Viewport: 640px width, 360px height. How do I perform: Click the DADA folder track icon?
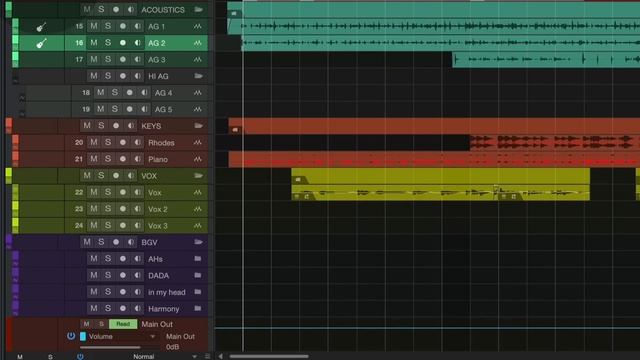point(198,275)
